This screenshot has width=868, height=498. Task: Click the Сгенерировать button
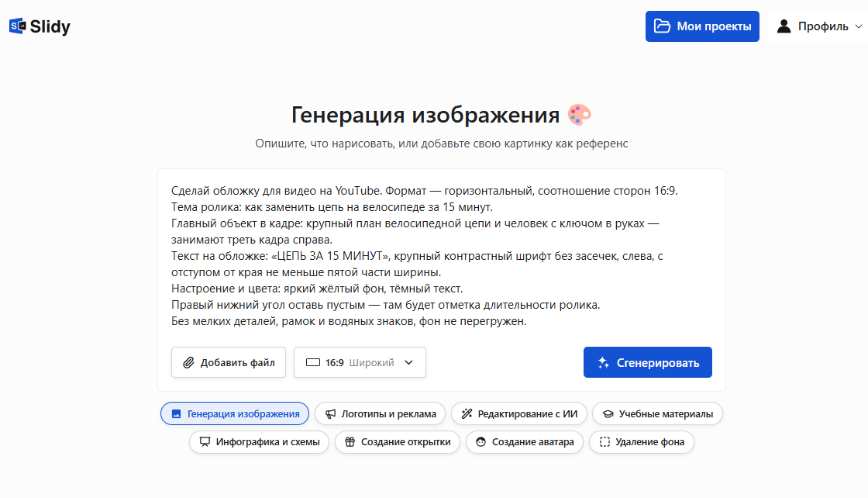(648, 362)
